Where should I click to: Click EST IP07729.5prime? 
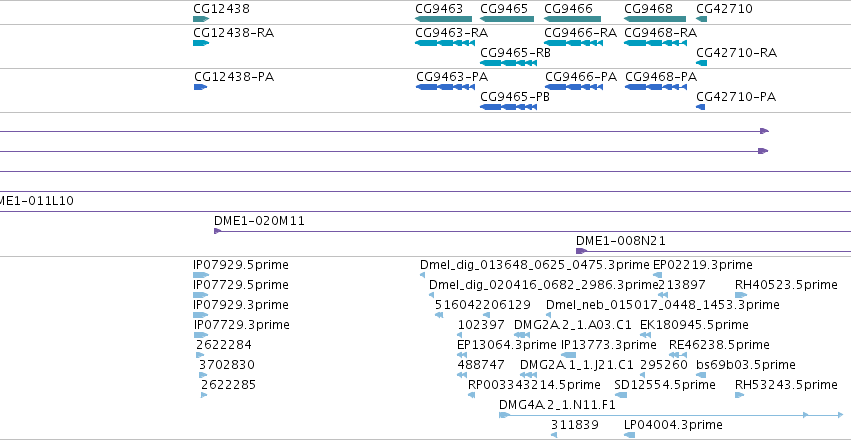(240, 285)
